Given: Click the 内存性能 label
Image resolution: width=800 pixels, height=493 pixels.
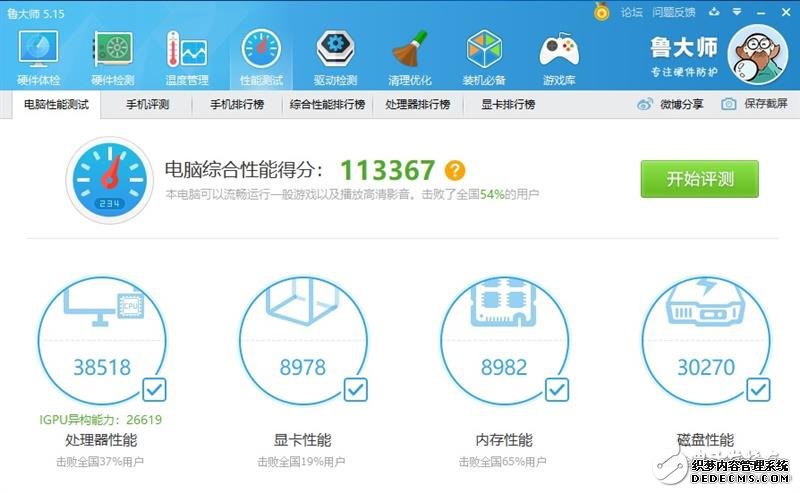Looking at the screenshot, I should coord(504,440).
